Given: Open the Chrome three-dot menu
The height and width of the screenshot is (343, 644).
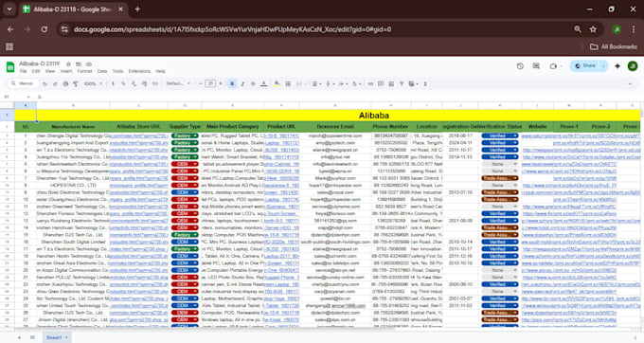Looking at the screenshot, I should [634, 29].
